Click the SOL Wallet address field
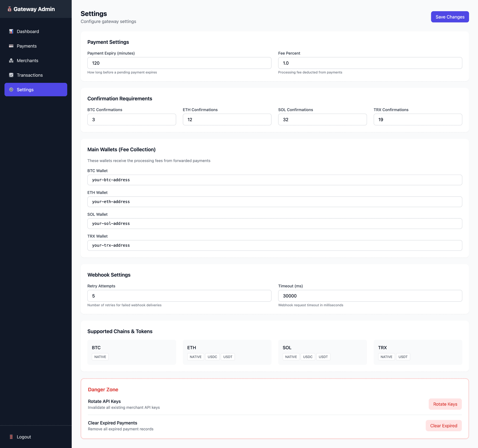 (x=275, y=223)
